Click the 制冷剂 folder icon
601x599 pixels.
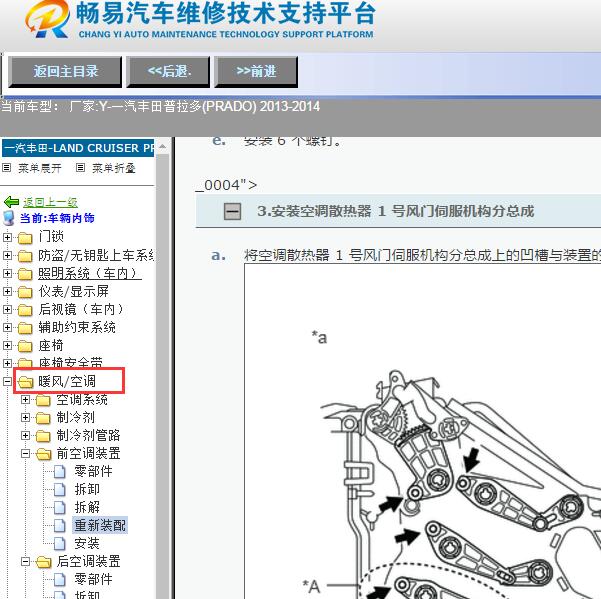pyautogui.click(x=43, y=418)
